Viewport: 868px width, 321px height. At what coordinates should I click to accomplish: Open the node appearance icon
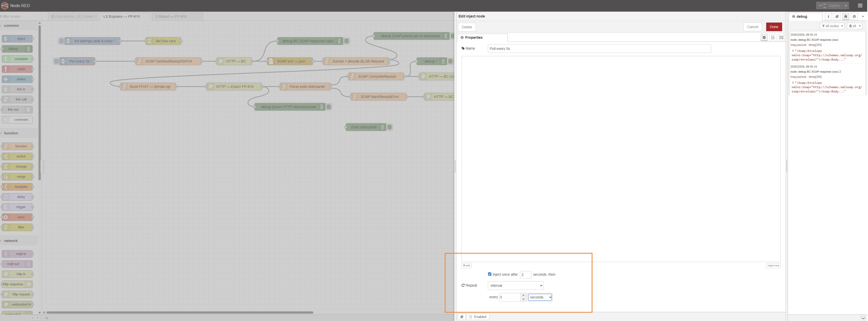pos(781,37)
